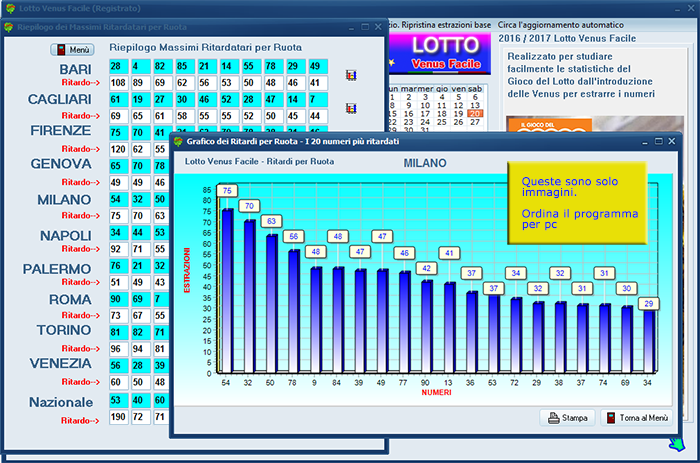Click the chart bar above number 54

click(227, 291)
